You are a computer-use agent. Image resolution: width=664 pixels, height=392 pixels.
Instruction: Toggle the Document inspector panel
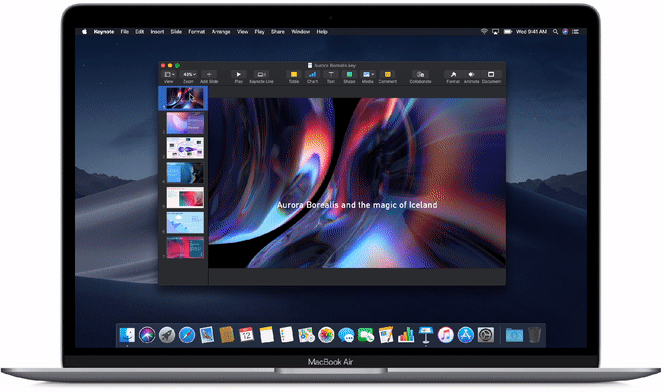[491, 75]
